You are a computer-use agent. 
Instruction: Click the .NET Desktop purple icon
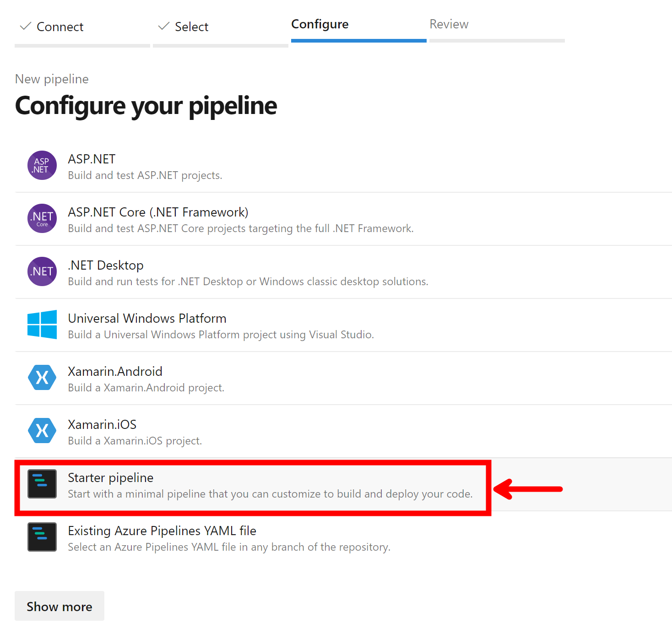tap(42, 271)
